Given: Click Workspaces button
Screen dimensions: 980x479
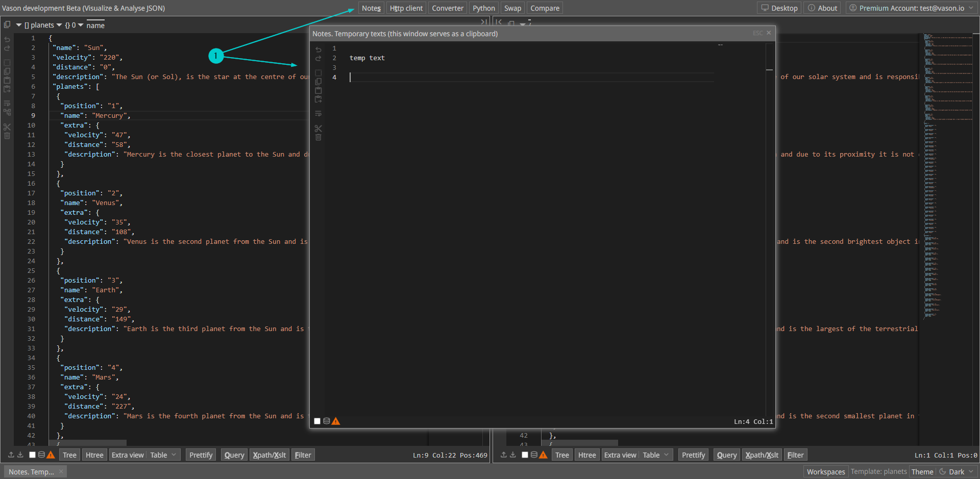Looking at the screenshot, I should (826, 472).
